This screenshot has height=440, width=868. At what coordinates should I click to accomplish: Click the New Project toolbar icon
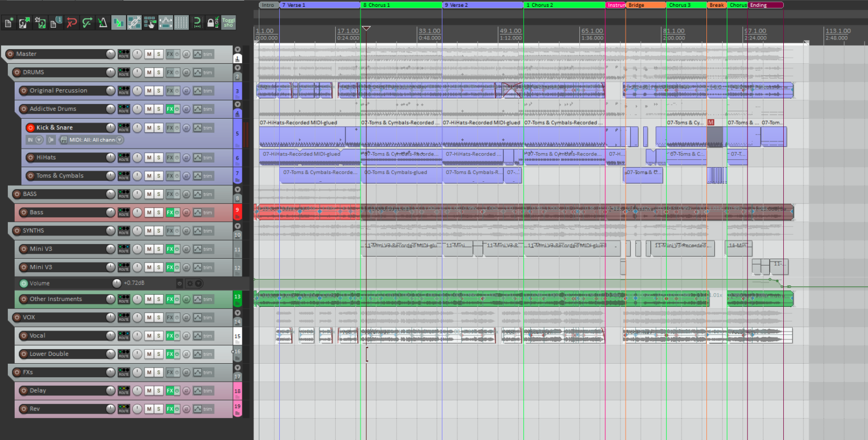pyautogui.click(x=8, y=23)
